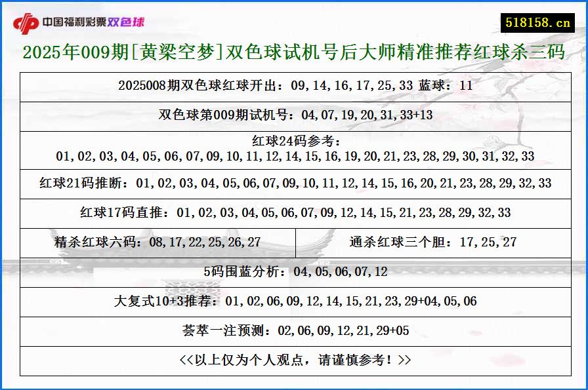588x390 pixels.
Task: Select the 大复式10+3推荐 row
Action: [x=294, y=302]
